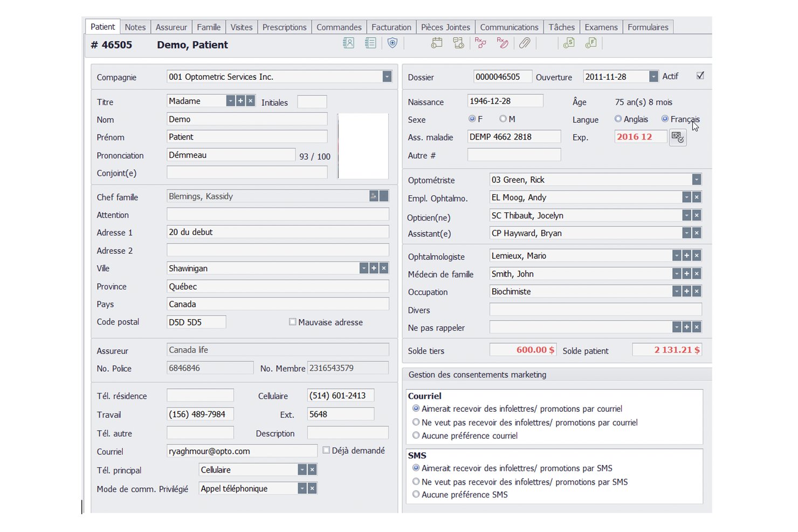Select Aimerait recevoir promotions par SMS
Image resolution: width=798 pixels, height=532 pixels.
click(x=416, y=468)
